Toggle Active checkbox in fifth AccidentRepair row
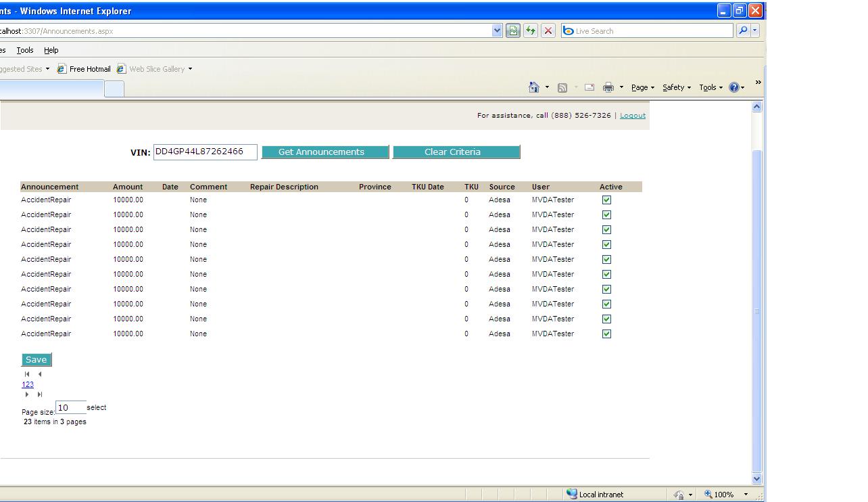 tap(606, 259)
